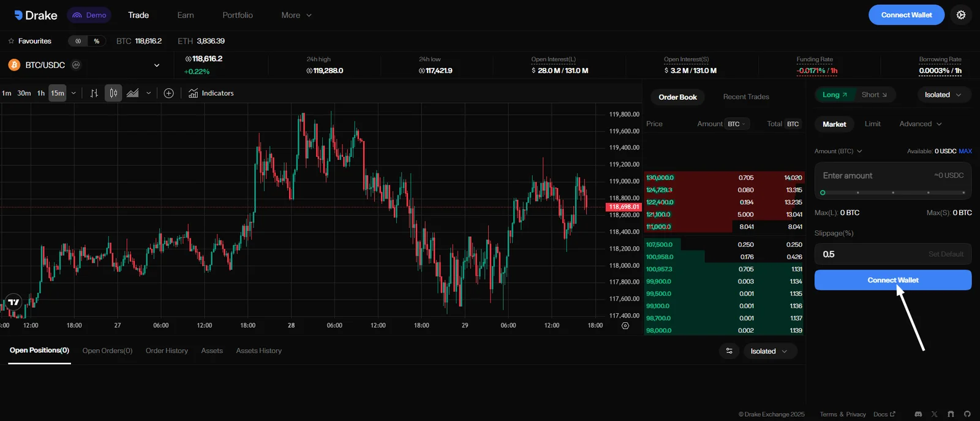Viewport: 980px width, 421px height.
Task: Open the Order History tab
Action: coord(167,351)
